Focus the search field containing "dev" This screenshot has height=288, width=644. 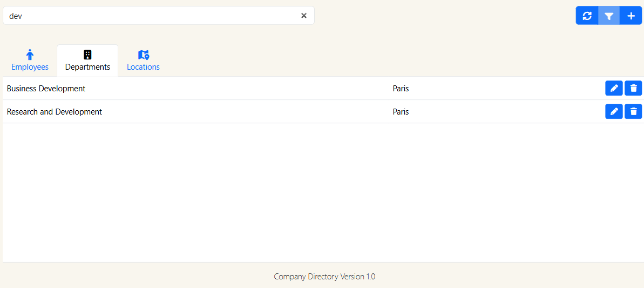pyautogui.click(x=151, y=16)
